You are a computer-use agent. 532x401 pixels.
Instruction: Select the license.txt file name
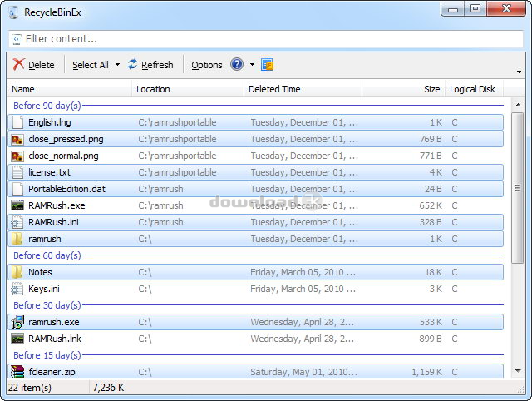[49, 172]
